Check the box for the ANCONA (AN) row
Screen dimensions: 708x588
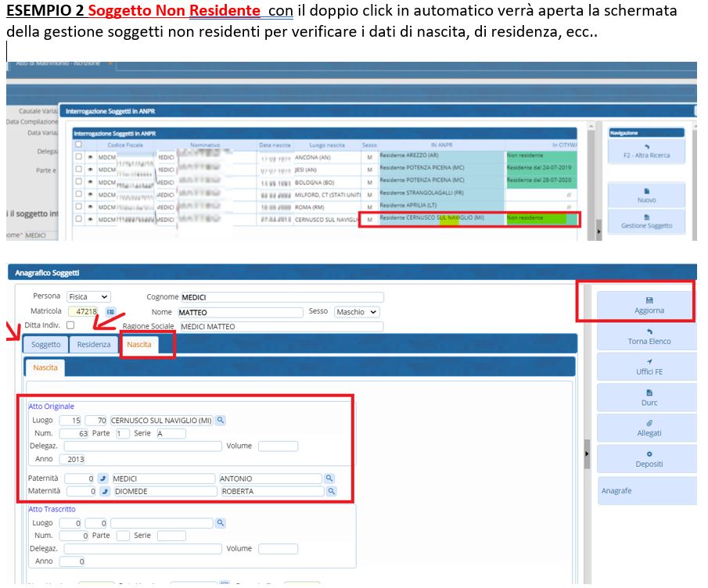(78, 156)
